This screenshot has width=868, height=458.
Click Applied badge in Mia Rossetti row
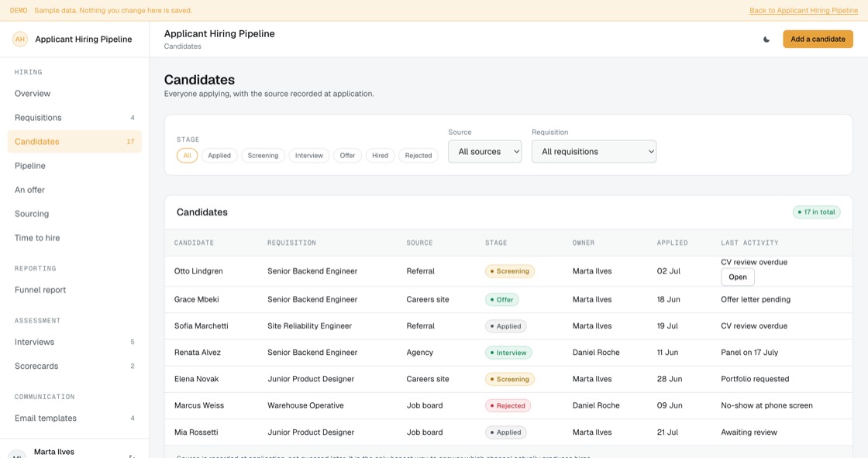[506, 432]
